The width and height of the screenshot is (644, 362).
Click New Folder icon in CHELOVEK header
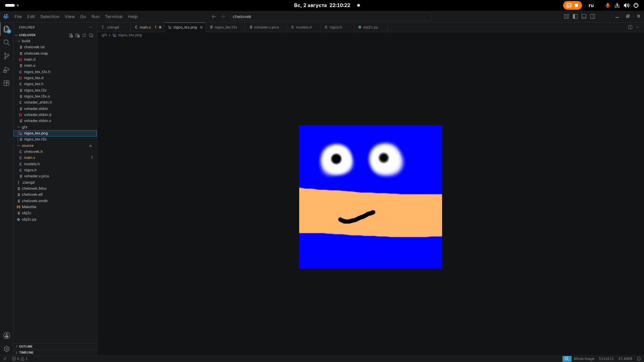point(77,35)
